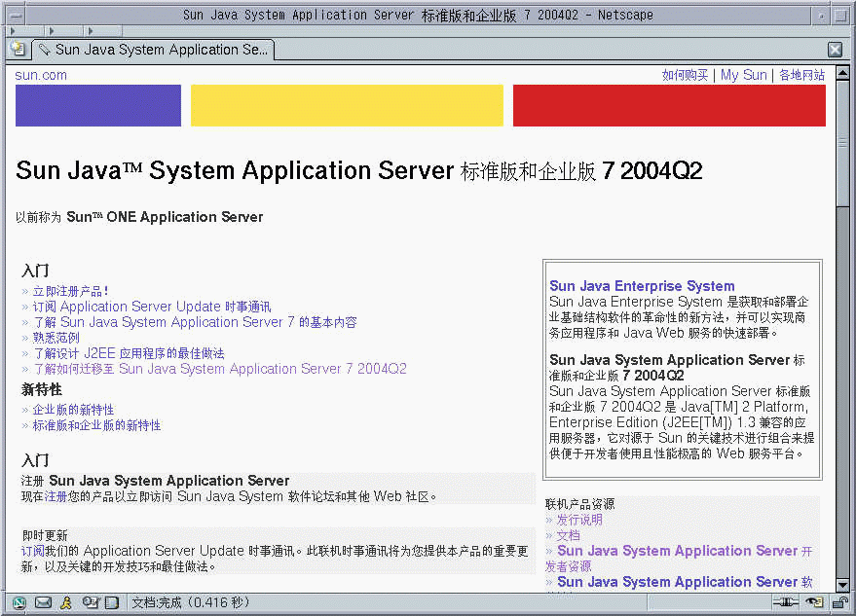Open the 如何购买 link

tap(685, 75)
